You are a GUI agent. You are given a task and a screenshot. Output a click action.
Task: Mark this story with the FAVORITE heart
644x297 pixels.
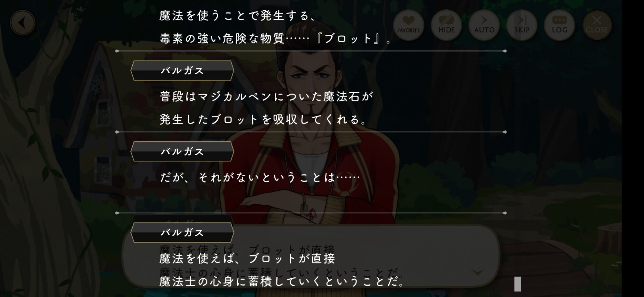coord(408,25)
